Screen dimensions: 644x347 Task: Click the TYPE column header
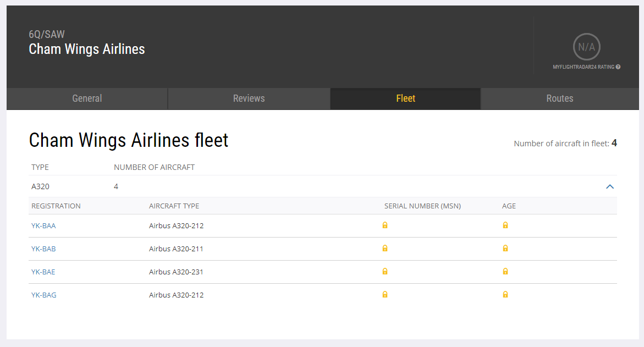40,167
